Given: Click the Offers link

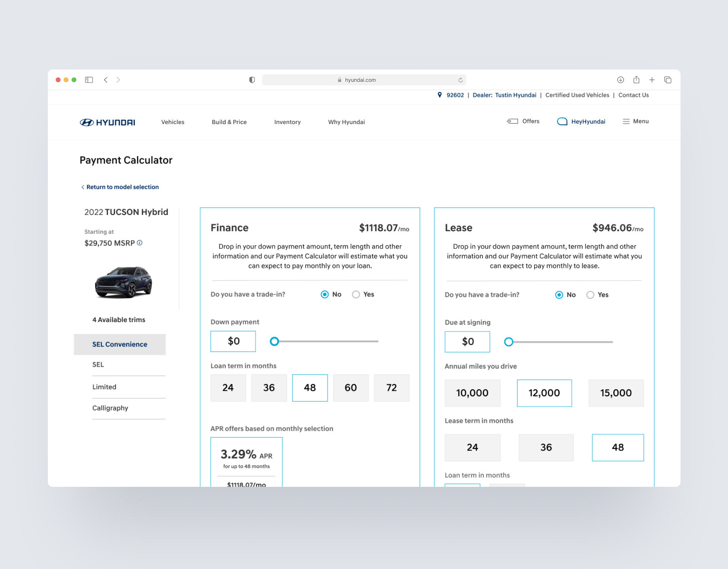Looking at the screenshot, I should (x=531, y=121).
